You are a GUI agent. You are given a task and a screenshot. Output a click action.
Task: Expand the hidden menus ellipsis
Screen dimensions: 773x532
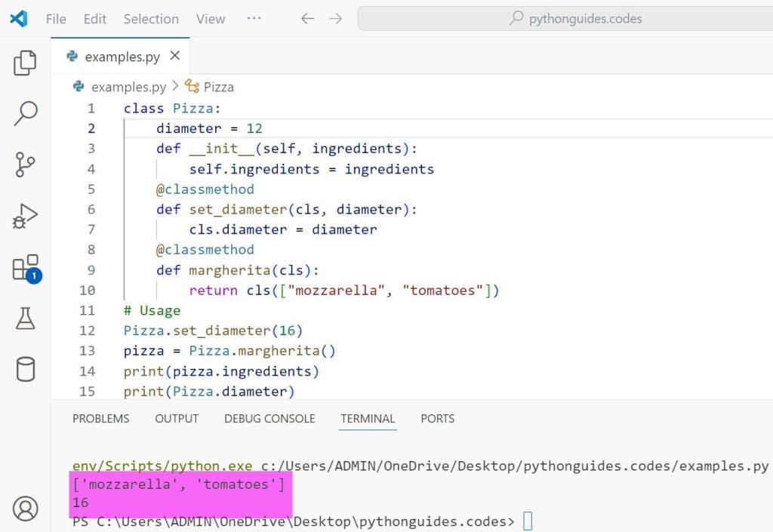[x=254, y=19]
